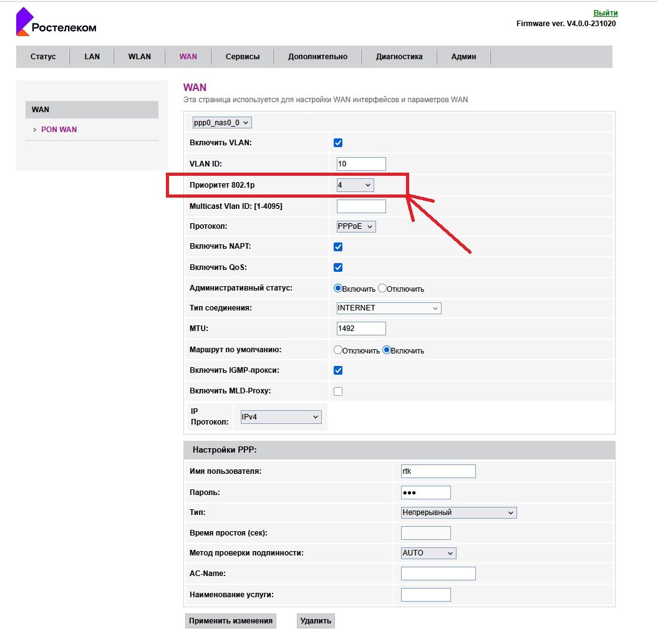Click the 'Применить изменения' button
The width and height of the screenshot is (658, 644).
(x=231, y=621)
